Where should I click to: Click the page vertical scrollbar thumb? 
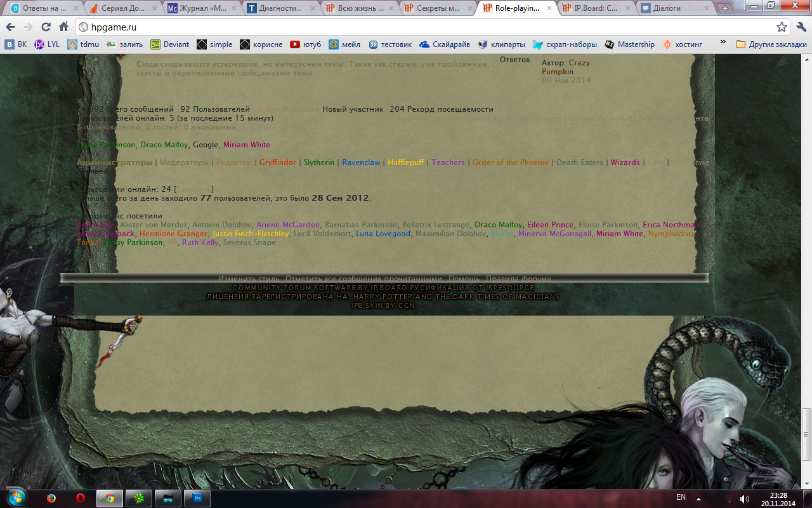(x=807, y=434)
